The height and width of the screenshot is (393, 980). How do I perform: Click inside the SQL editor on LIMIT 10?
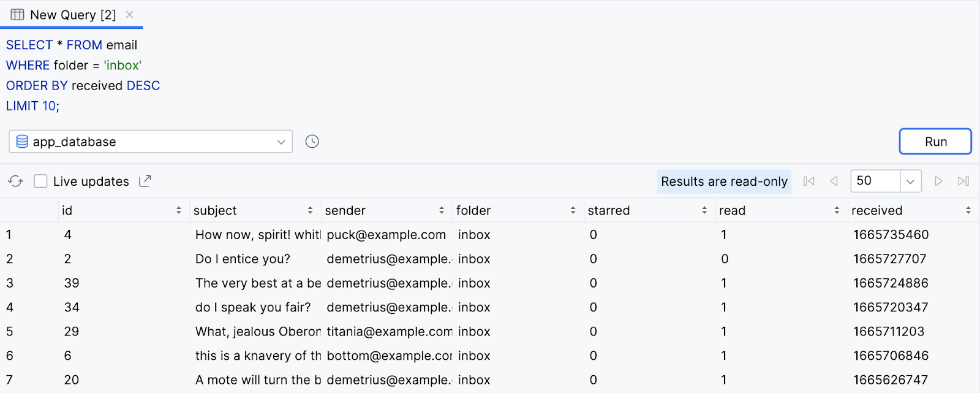[32, 106]
